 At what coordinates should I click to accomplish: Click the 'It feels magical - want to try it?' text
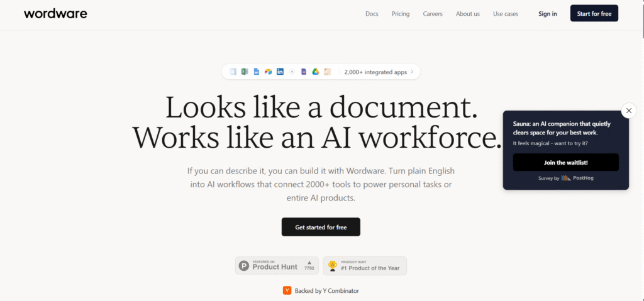point(550,143)
